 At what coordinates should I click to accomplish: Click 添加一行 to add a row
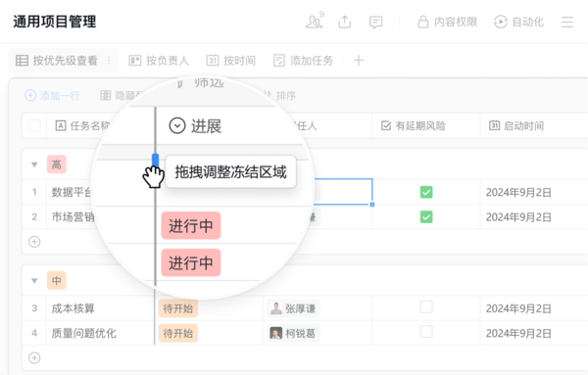click(52, 96)
